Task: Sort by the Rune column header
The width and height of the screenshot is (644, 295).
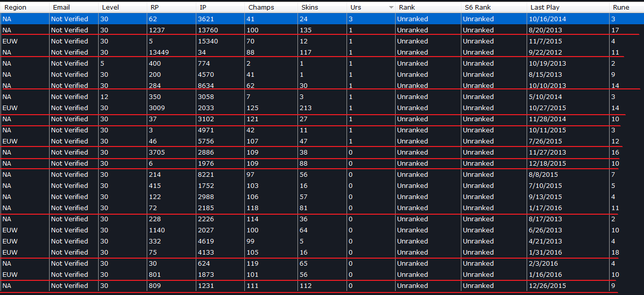Action: tap(627, 8)
